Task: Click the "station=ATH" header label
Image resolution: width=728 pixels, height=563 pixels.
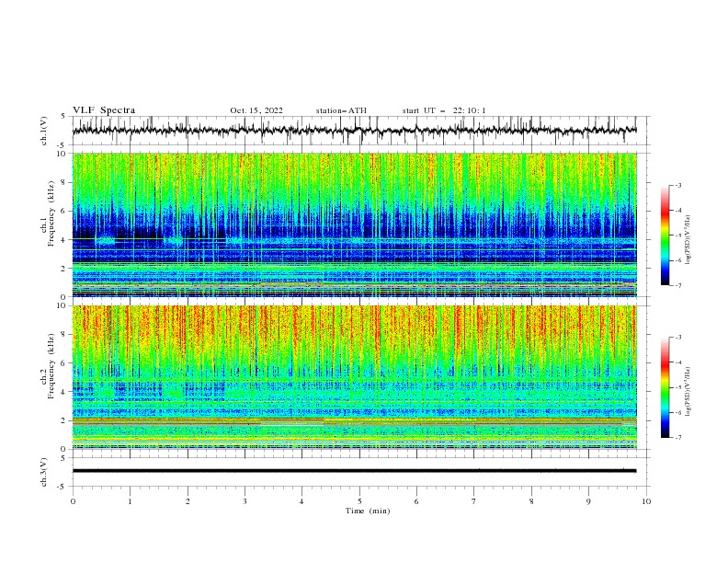Action: [x=341, y=110]
